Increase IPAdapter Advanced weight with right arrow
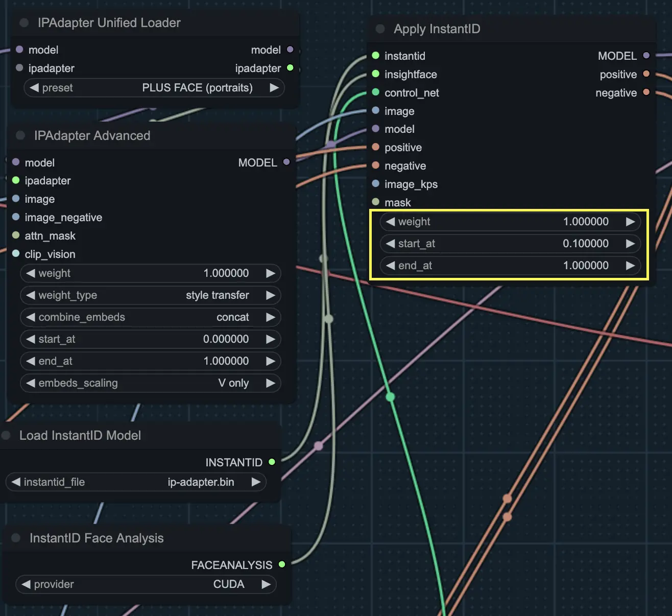Image resolution: width=672 pixels, height=616 pixels. (271, 273)
